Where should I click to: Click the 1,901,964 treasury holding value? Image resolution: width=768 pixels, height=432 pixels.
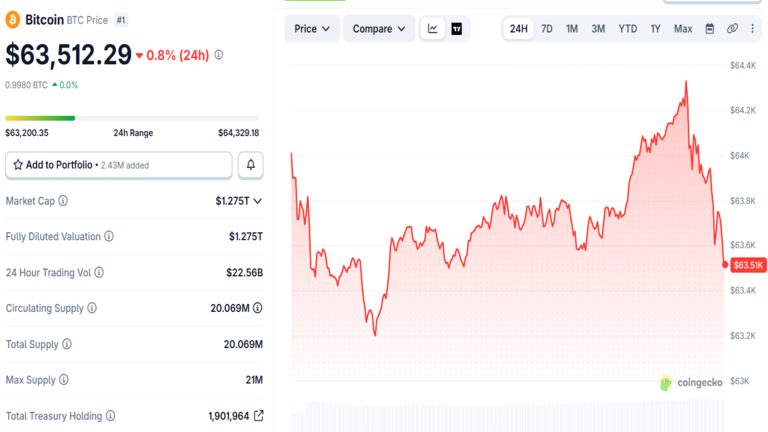(229, 416)
